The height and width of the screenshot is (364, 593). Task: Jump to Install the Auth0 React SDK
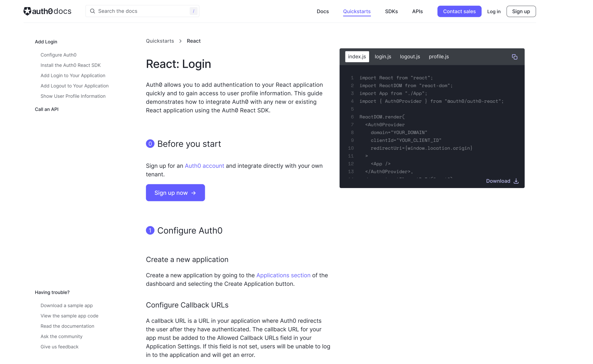click(x=71, y=65)
